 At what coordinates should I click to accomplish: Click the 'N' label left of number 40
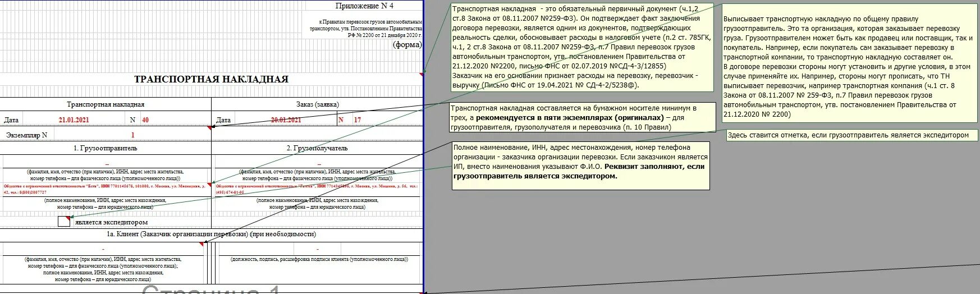132,120
